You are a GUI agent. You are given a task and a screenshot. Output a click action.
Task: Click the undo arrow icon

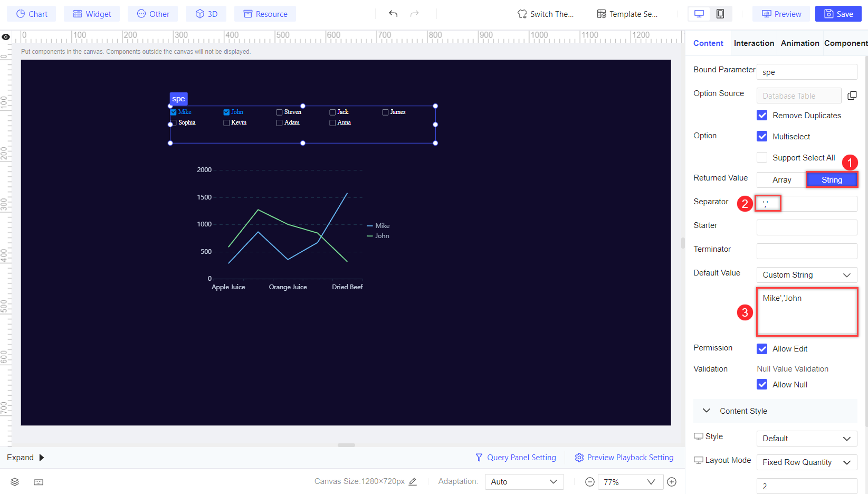pos(393,14)
